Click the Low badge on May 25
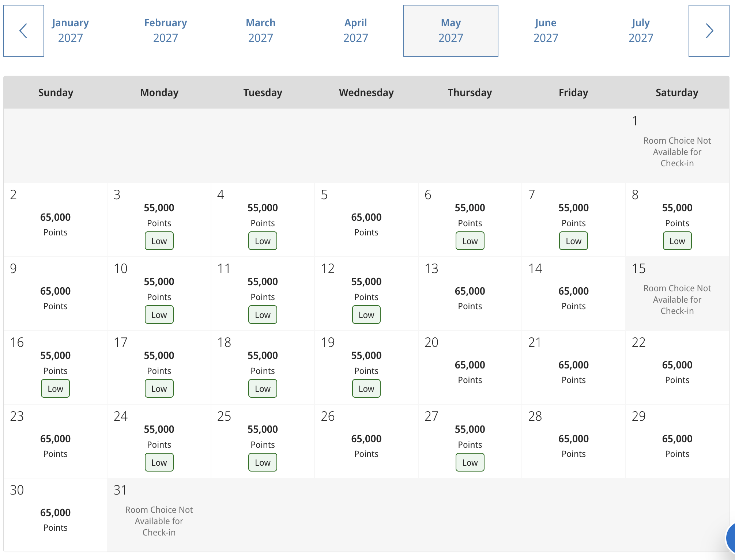Viewport: 735px width, 560px height. 263,462
